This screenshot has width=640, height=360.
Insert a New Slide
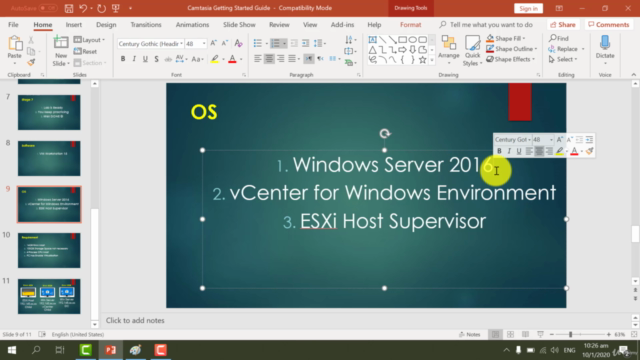click(x=60, y=51)
